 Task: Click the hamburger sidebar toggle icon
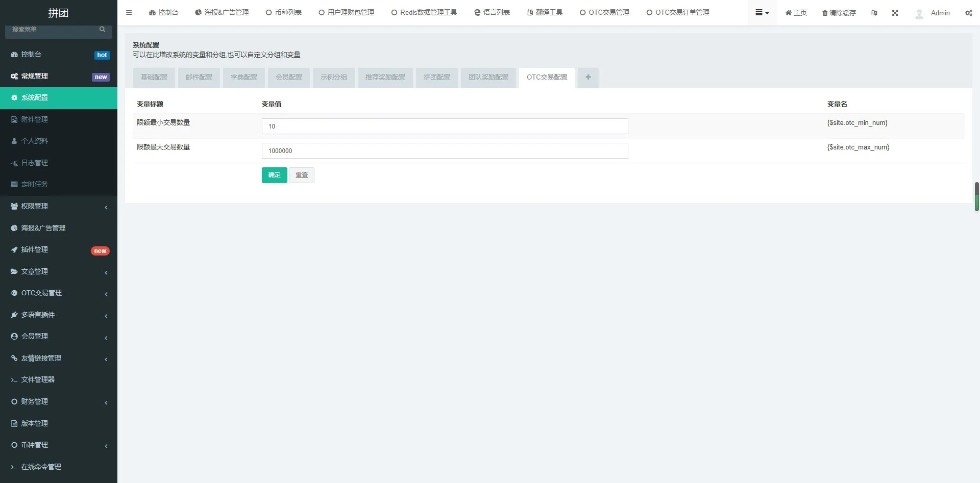129,13
